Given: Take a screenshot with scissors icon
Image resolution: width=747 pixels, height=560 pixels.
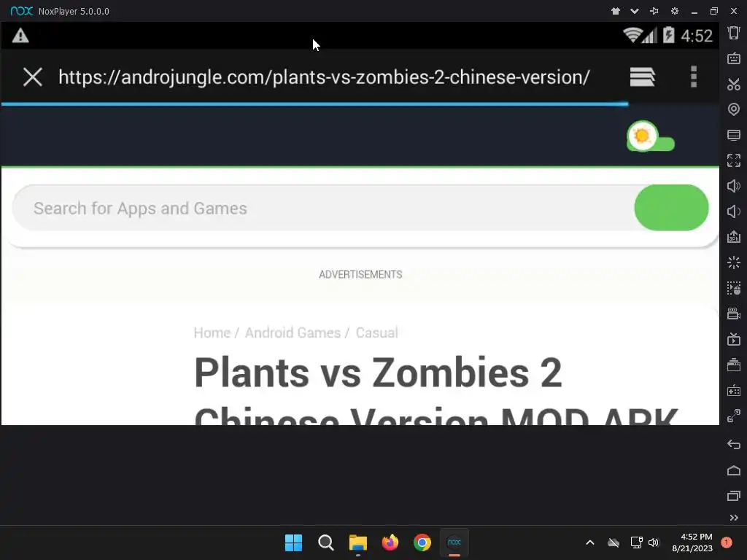Looking at the screenshot, I should (x=734, y=85).
